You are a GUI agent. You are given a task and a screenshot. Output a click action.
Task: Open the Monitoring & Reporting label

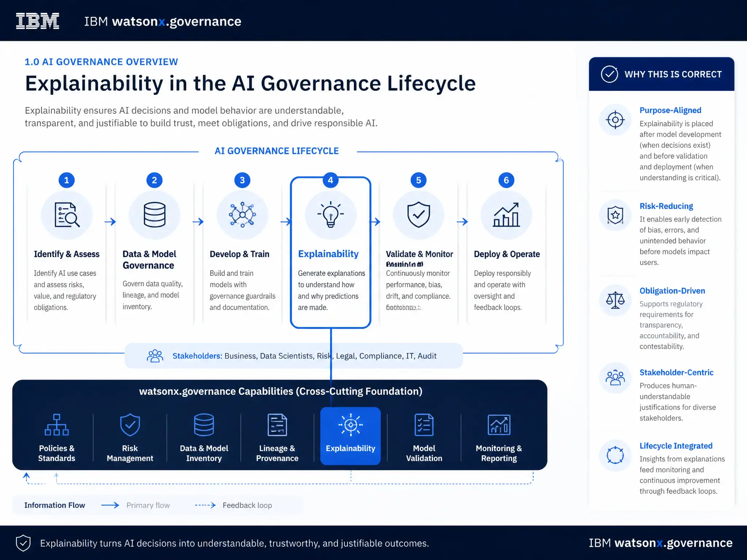click(x=499, y=453)
